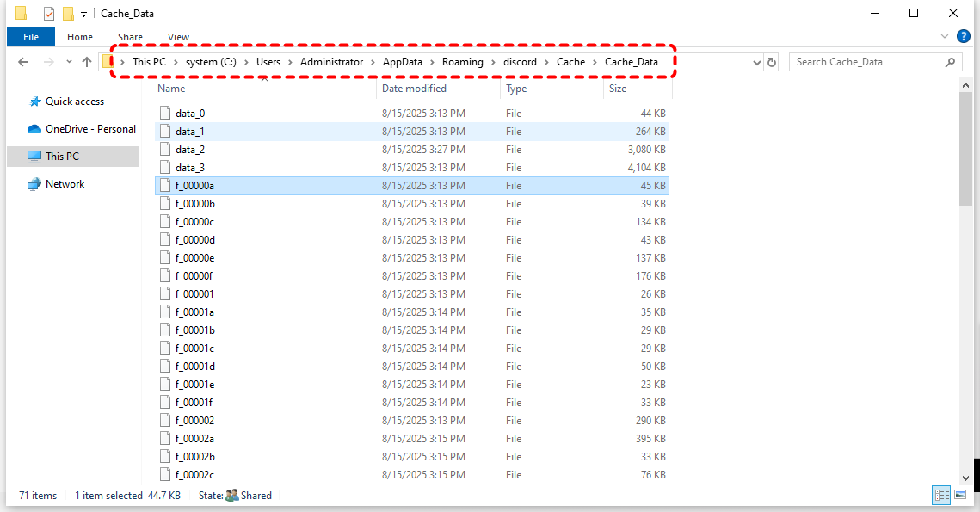Click the title bar folder icon
This screenshot has width=980, height=512.
[x=21, y=13]
